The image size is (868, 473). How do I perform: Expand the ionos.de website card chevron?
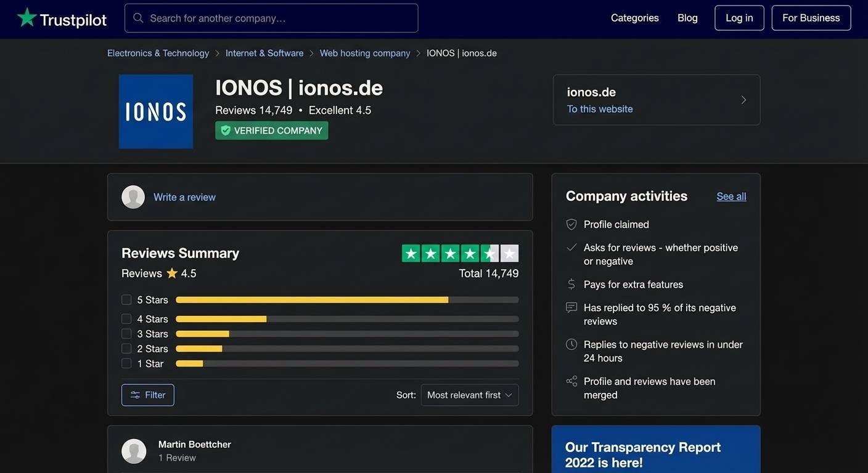click(743, 99)
